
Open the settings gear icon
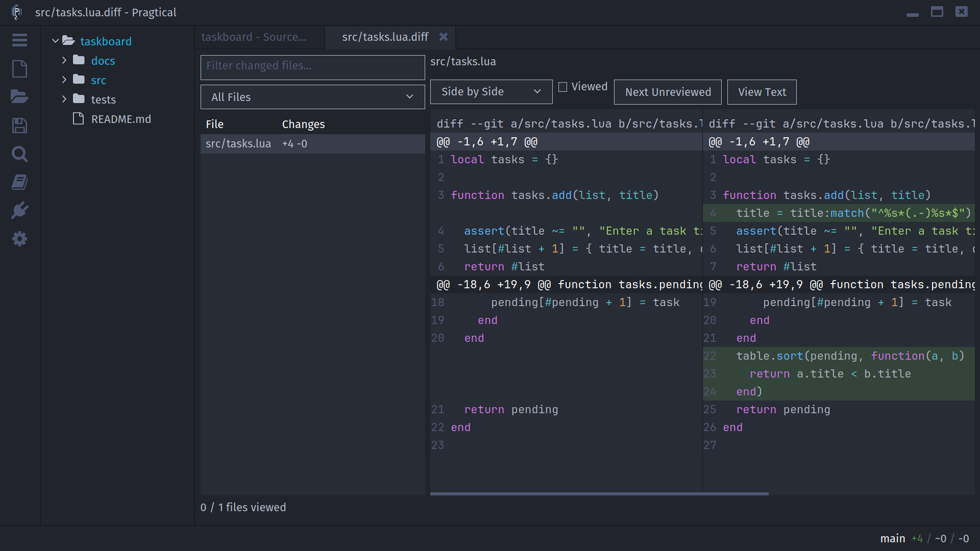point(19,239)
